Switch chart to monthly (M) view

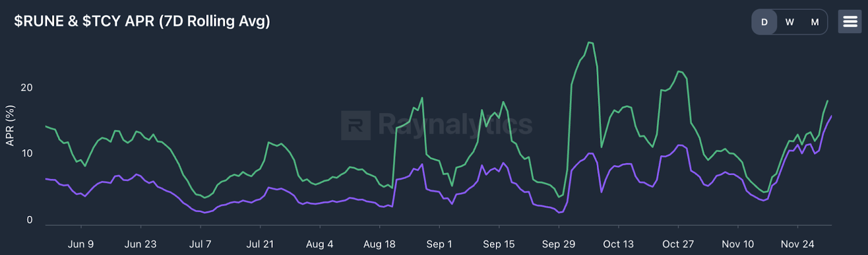click(815, 22)
